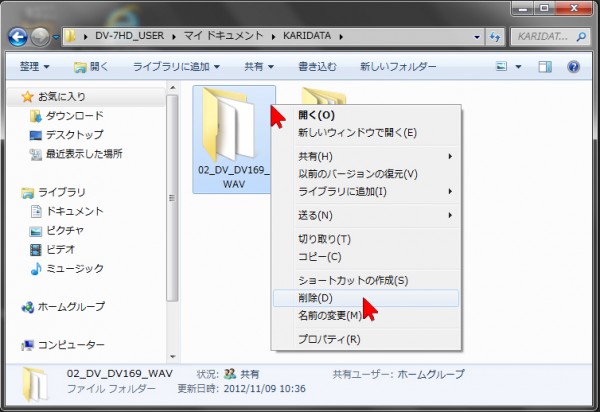600x412 pixels.
Task: Click the Back navigation arrow button
Action: tap(18, 37)
